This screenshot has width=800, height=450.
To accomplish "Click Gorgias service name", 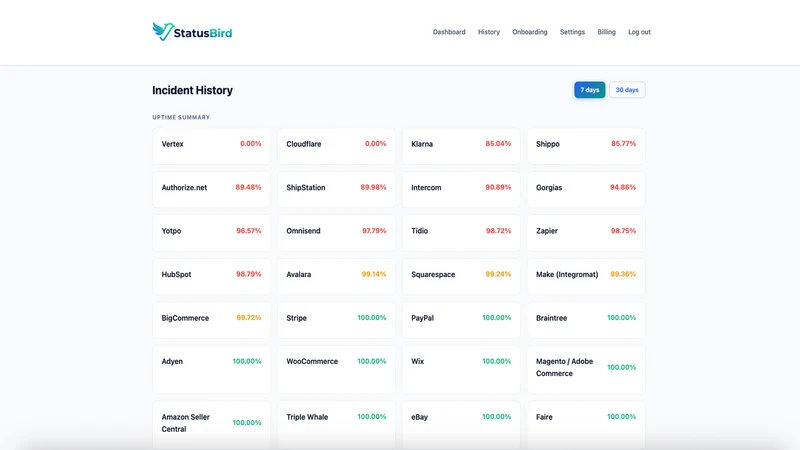I will (x=549, y=187).
